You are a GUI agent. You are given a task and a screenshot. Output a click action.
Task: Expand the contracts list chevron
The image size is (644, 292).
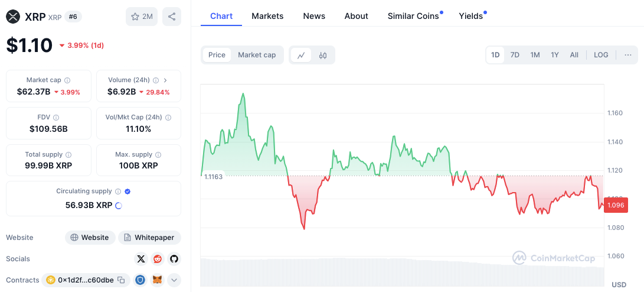tap(174, 280)
